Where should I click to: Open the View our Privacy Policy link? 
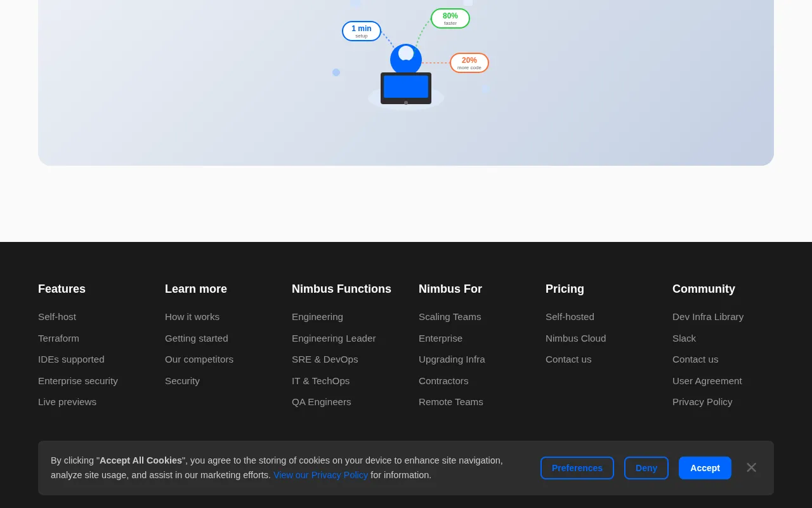[320, 475]
